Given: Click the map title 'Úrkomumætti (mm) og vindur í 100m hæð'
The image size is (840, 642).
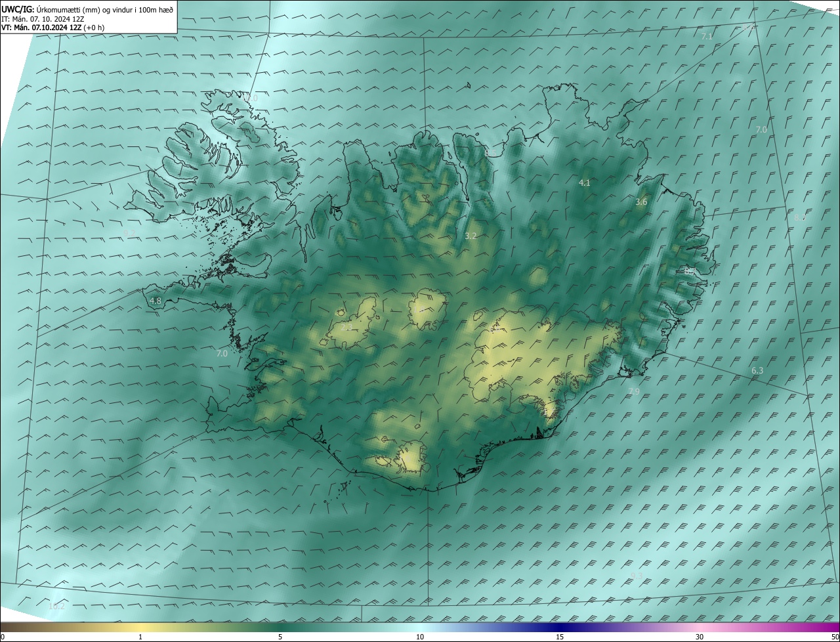Looking at the screenshot, I should [105, 9].
